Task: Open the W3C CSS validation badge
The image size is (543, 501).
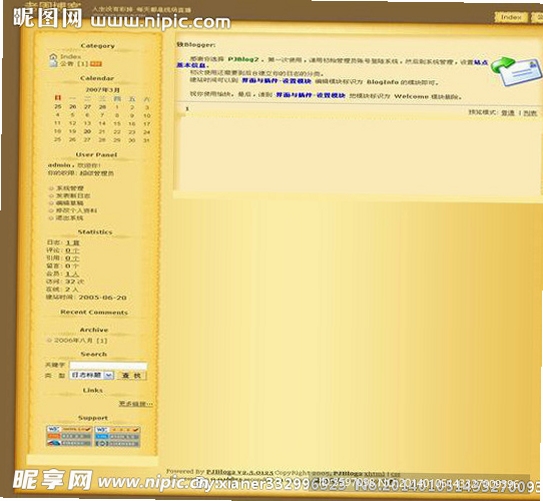Action: (x=118, y=429)
